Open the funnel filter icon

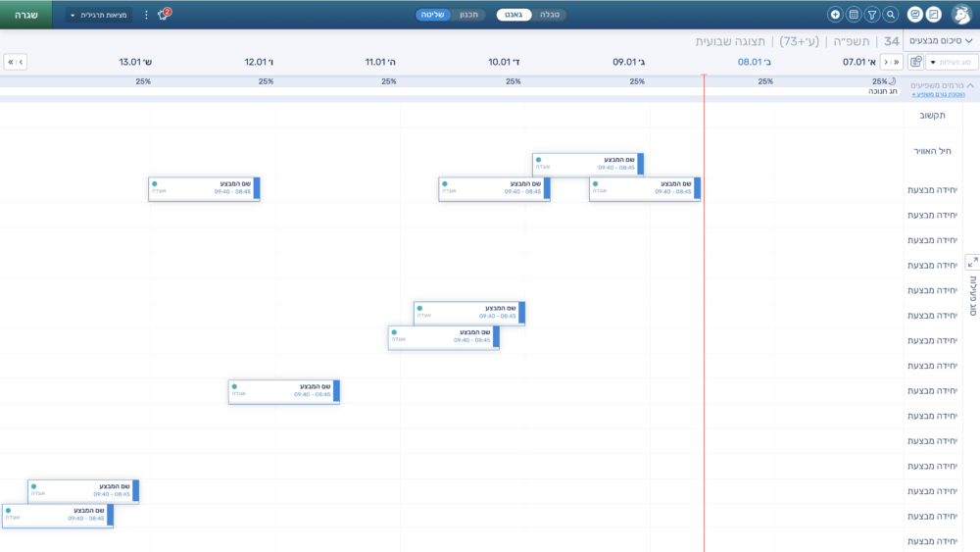(x=872, y=15)
